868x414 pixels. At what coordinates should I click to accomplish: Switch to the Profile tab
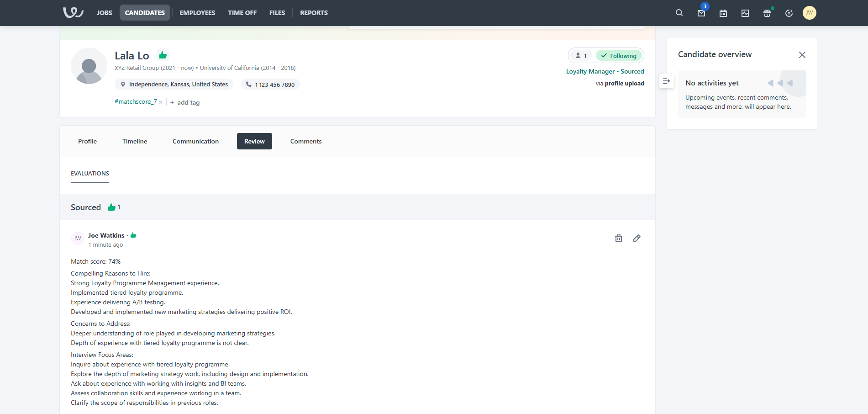pyautogui.click(x=87, y=141)
